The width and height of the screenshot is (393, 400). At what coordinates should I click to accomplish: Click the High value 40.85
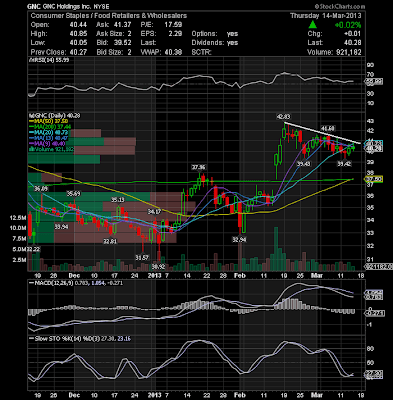tap(78, 34)
